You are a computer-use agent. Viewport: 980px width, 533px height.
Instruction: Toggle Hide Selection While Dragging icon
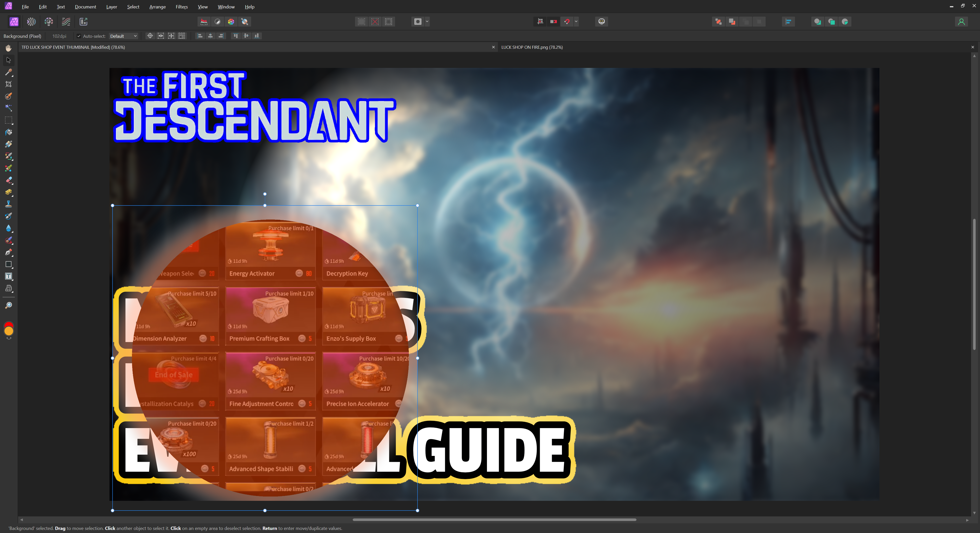tap(161, 36)
